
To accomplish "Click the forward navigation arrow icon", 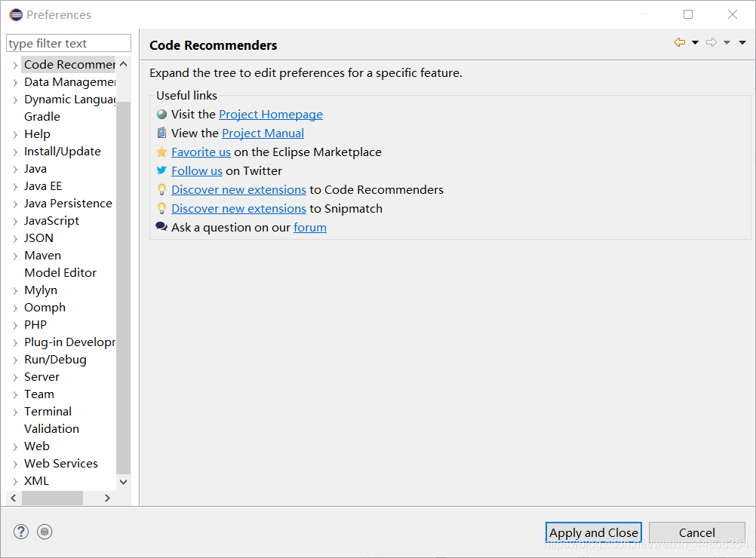I will pos(711,42).
